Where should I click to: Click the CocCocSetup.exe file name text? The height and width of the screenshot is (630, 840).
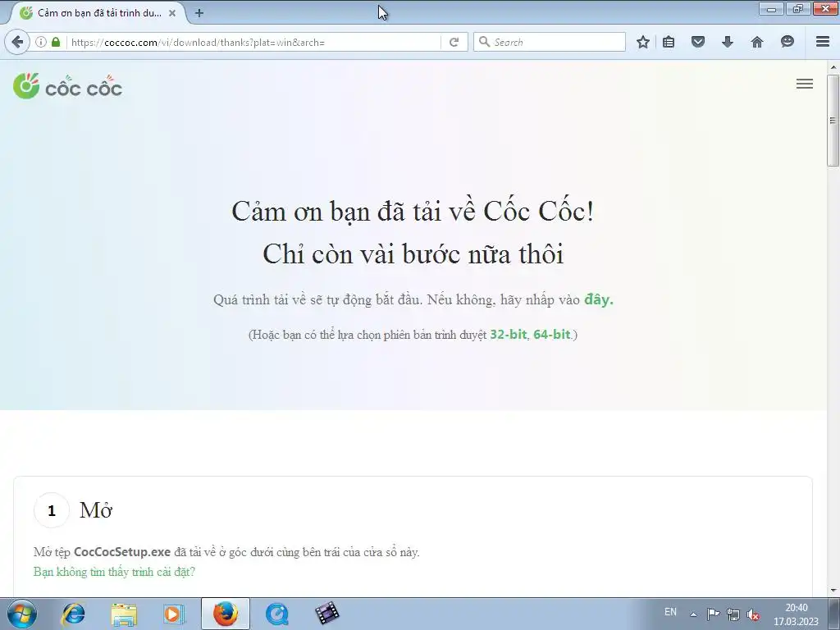[x=122, y=552]
